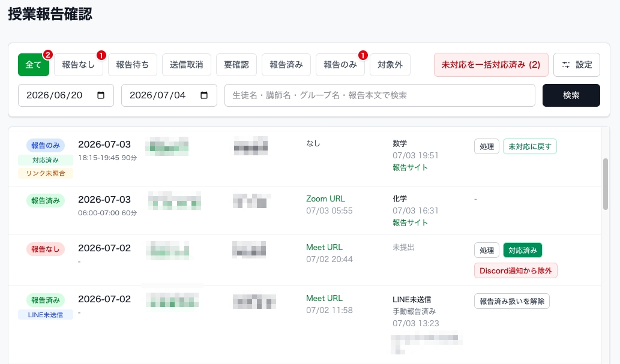Click the 対応済み badge under 報告のみ
The height and width of the screenshot is (364, 620).
[x=46, y=160]
